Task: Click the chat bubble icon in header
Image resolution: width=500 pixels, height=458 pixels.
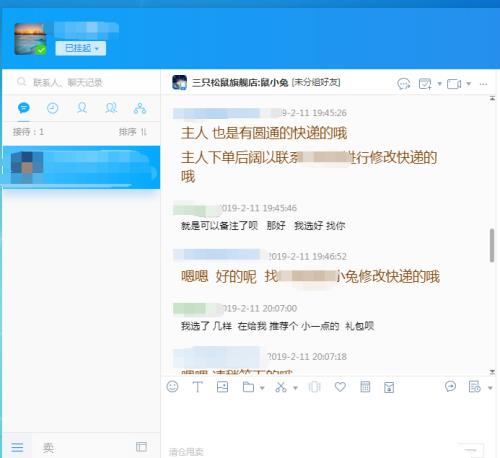Action: coord(404,84)
